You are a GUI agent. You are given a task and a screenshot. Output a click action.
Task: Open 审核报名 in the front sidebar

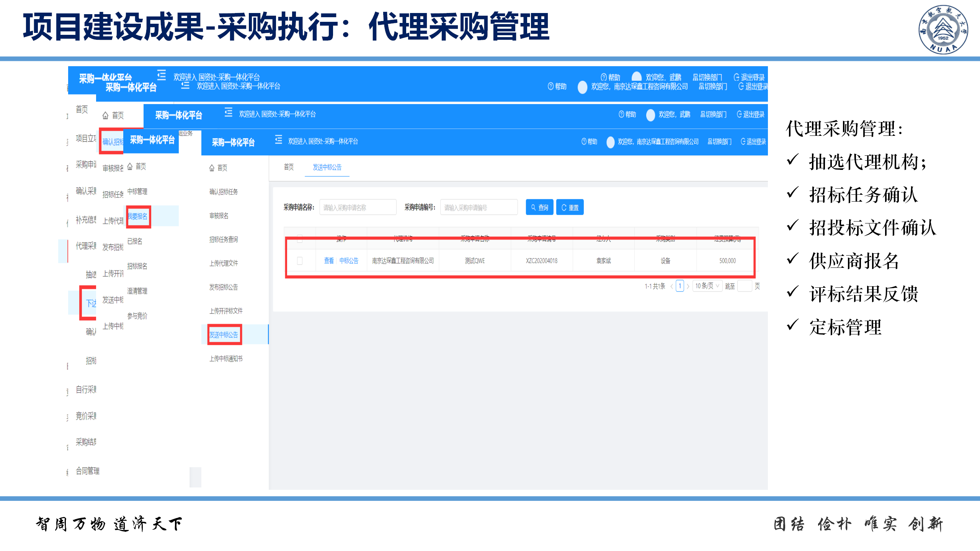[219, 216]
